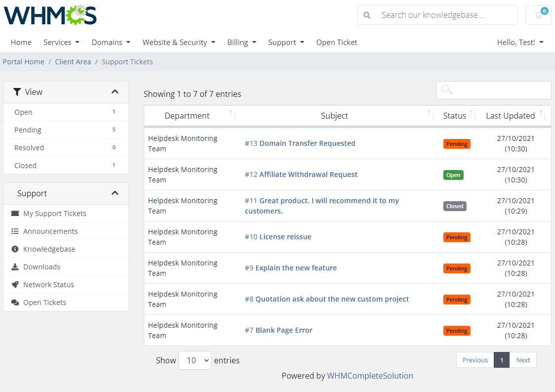Image resolution: width=555 pixels, height=392 pixels.
Task: Go to Portal Home breadcrumb
Action: point(24,62)
